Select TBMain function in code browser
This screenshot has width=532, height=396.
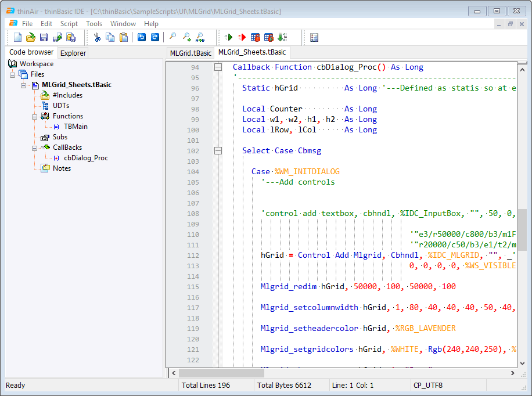76,126
